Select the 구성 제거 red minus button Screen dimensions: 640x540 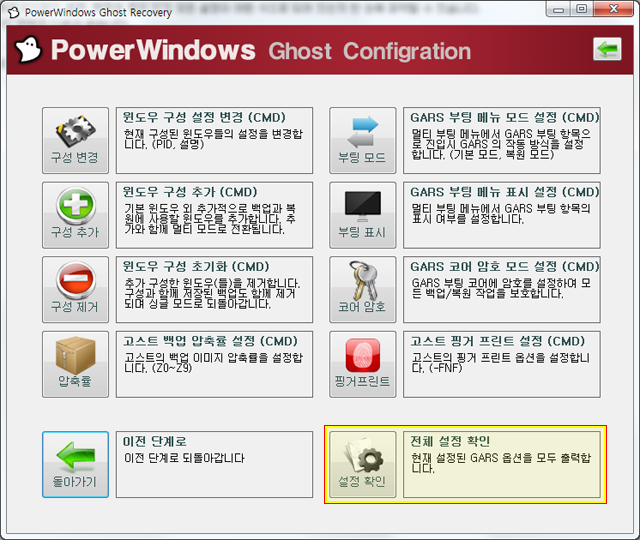76,289
